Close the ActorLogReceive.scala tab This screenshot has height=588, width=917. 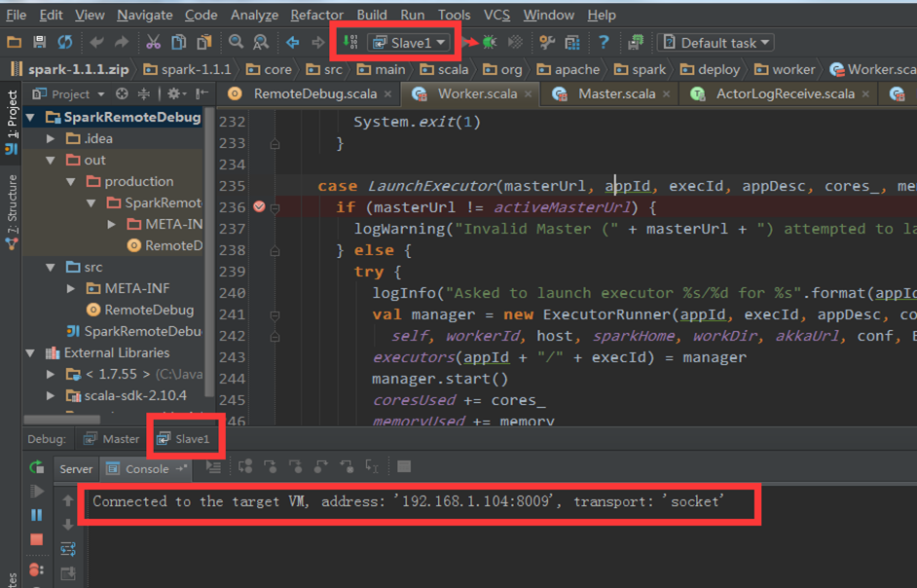[x=865, y=94]
